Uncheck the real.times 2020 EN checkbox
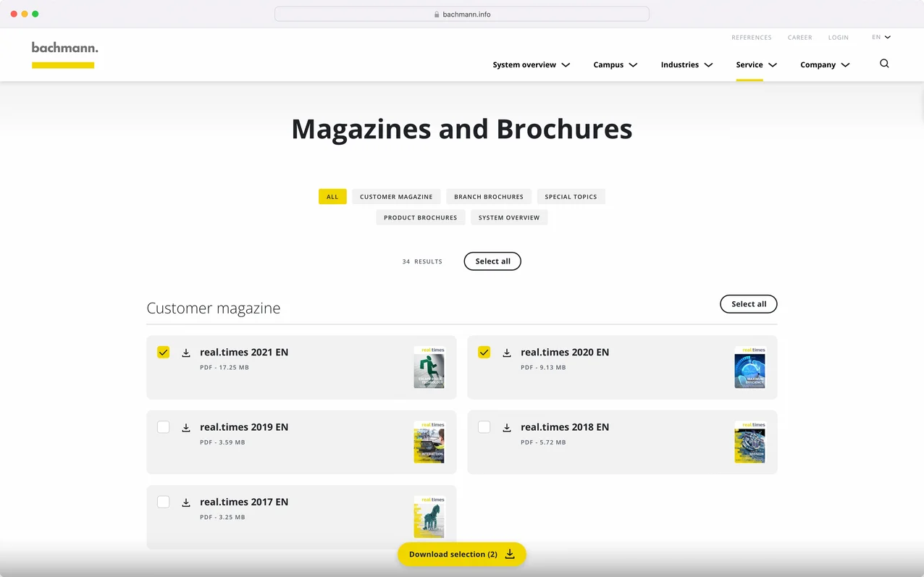Image resolution: width=924 pixels, height=577 pixels. tap(484, 353)
